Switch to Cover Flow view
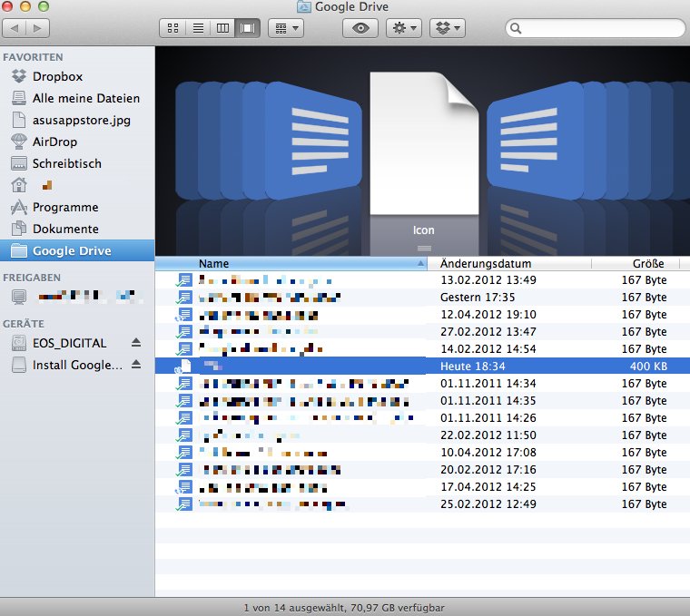Image resolution: width=690 pixels, height=616 pixels. point(247,29)
